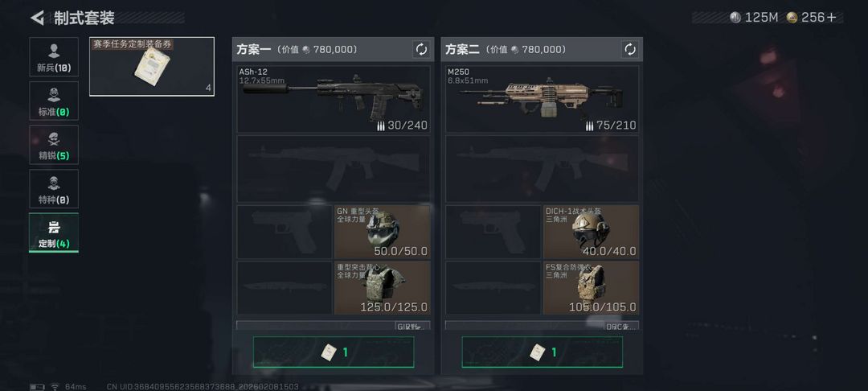
Task: Choose the 特种(0) category tab
Action: (x=54, y=189)
